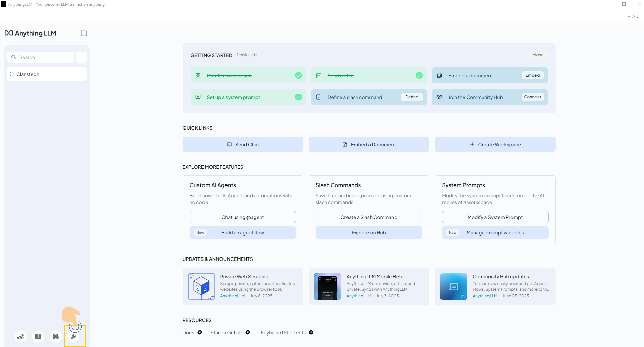Open settings with the wrench icon
Viewport: 644px width, 347px height.
(73, 337)
